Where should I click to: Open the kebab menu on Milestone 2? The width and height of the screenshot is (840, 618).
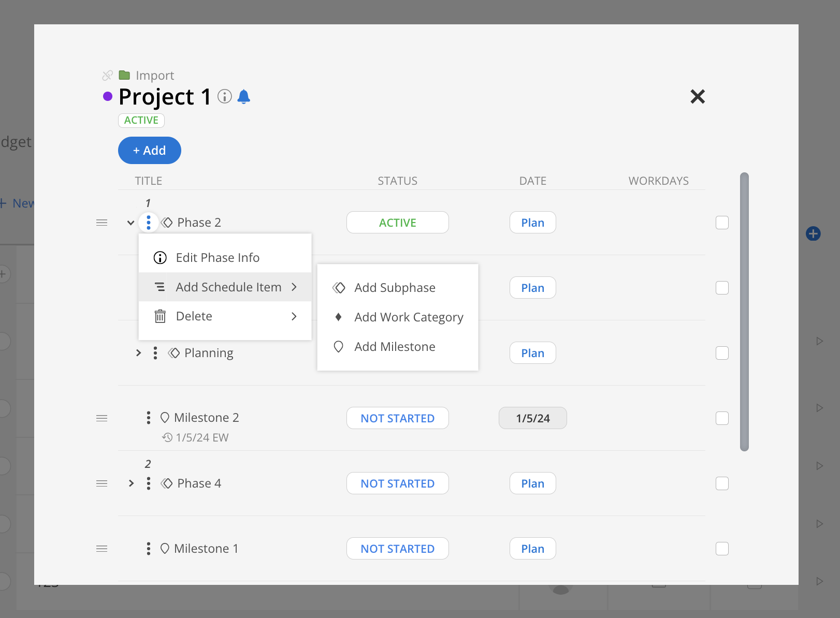pos(149,417)
